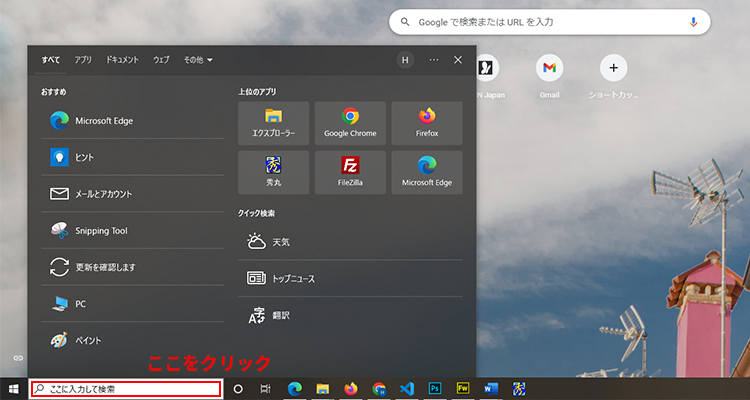This screenshot has height=400, width=750.
Task: Click the ここに入力して検索 taskbar search box
Action: [125, 388]
